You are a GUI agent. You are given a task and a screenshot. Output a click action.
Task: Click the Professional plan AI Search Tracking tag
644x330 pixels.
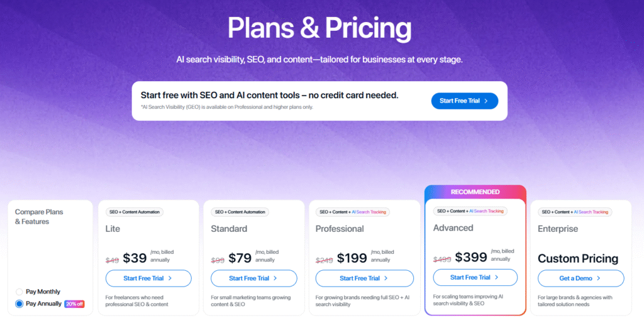pyautogui.click(x=369, y=212)
